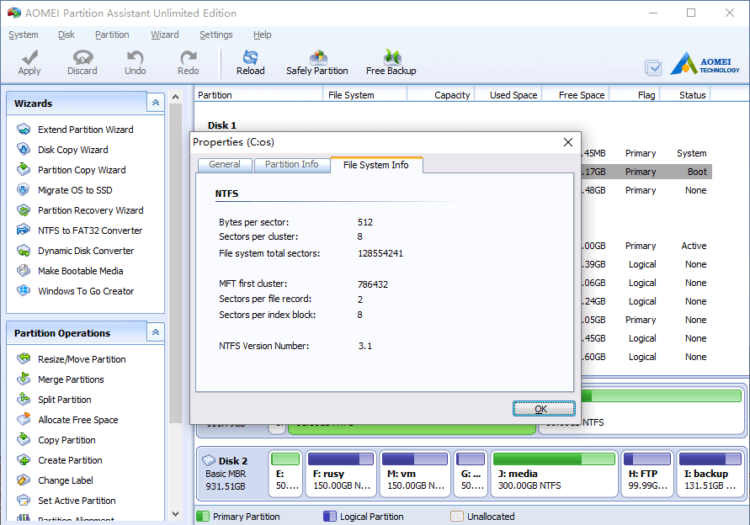The height and width of the screenshot is (525, 750).
Task: Collapse the Wizards panel
Action: [x=155, y=103]
